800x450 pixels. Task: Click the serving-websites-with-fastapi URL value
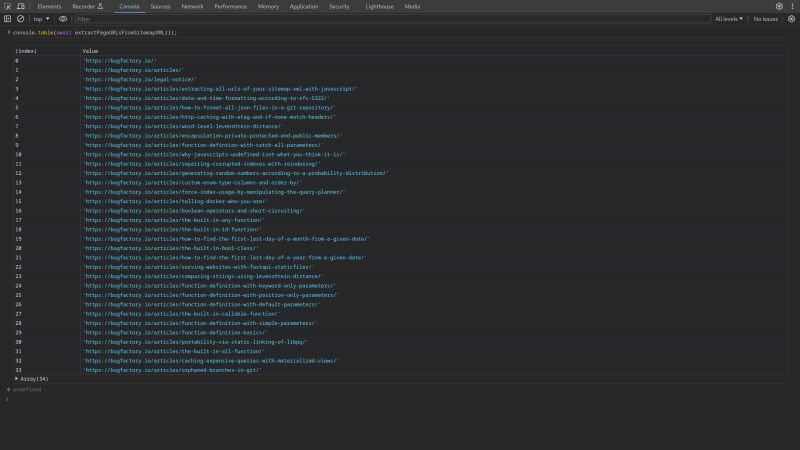click(x=198, y=267)
